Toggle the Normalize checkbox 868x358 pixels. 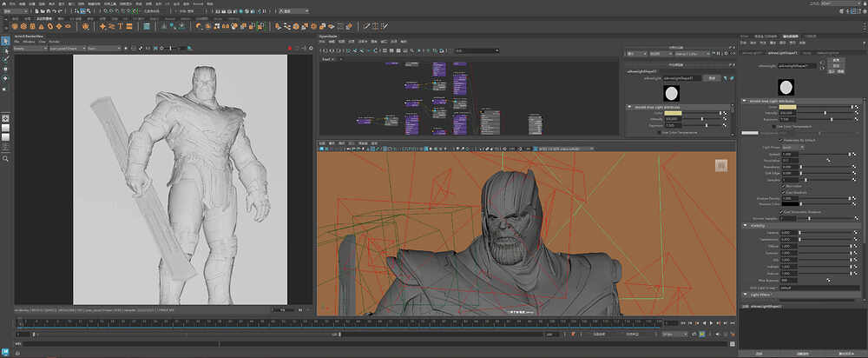(x=783, y=186)
